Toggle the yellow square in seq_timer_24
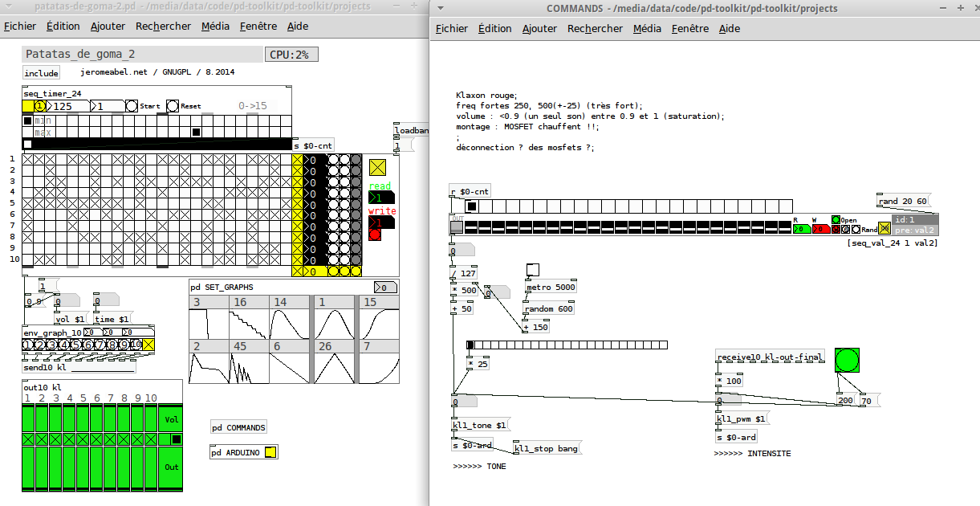Viewport: 980px width, 506px height. click(x=28, y=106)
